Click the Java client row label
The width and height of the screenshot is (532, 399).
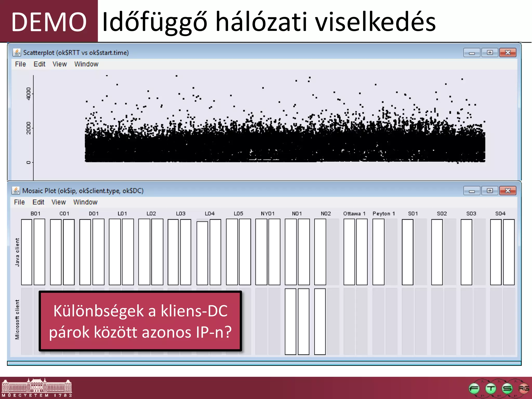point(17,252)
